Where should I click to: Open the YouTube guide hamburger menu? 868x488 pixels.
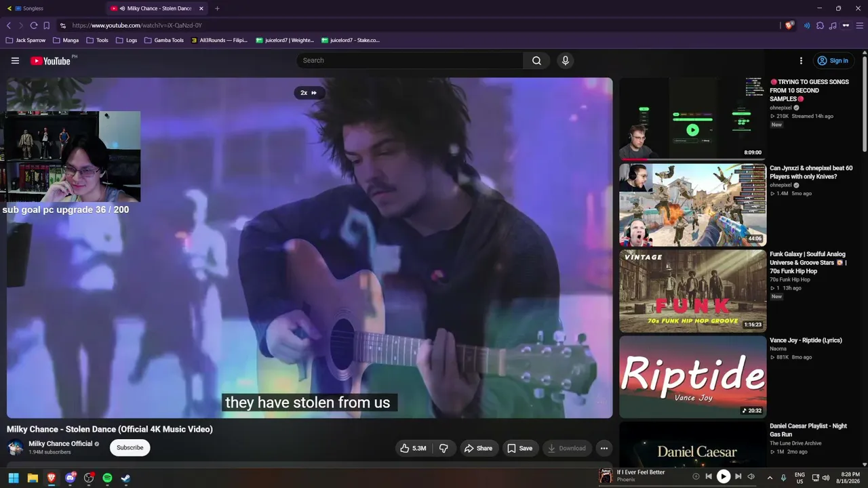click(x=15, y=60)
